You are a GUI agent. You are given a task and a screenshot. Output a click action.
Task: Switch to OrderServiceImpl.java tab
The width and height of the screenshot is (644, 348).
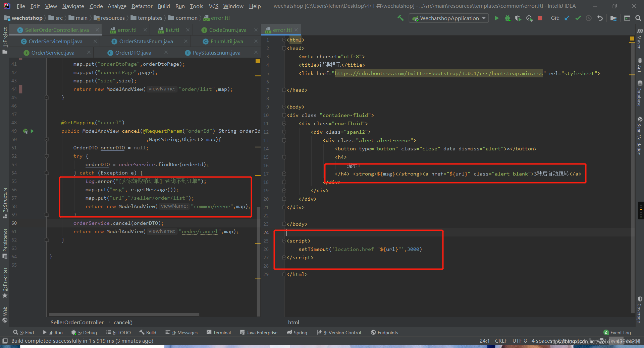click(55, 41)
